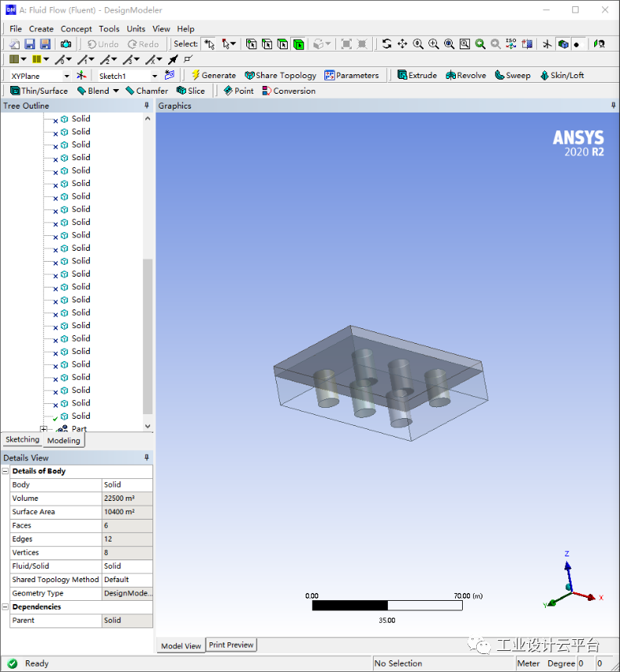Screen dimensions: 620x672
Task: Click the Share Topology button
Action: pos(281,76)
